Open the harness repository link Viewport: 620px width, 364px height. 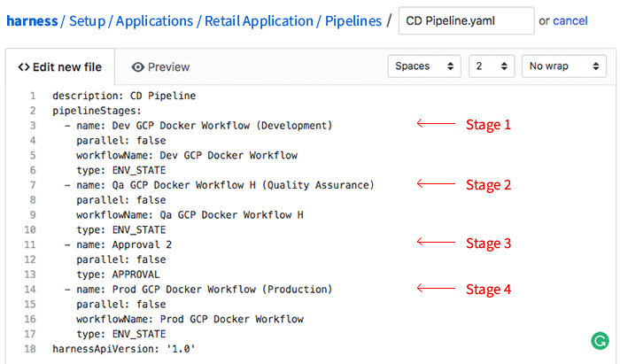point(32,21)
